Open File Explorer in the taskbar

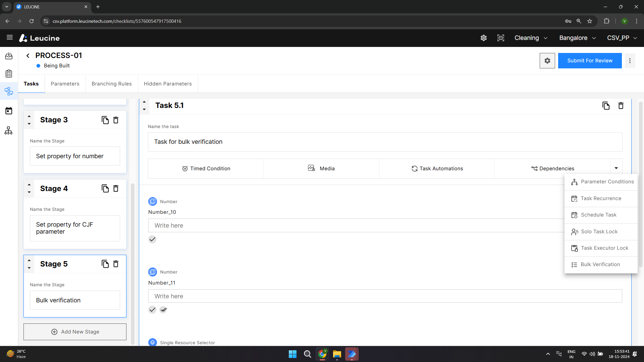[x=337, y=354]
